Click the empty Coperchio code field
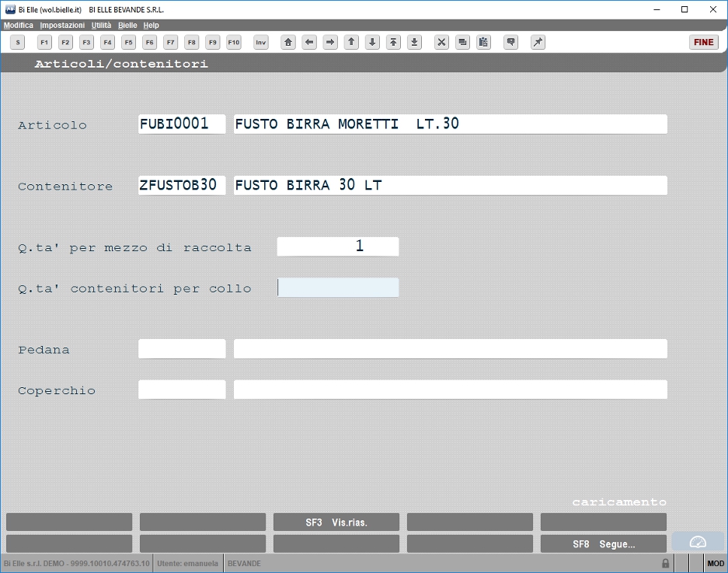Image resolution: width=728 pixels, height=573 pixels. coord(182,390)
